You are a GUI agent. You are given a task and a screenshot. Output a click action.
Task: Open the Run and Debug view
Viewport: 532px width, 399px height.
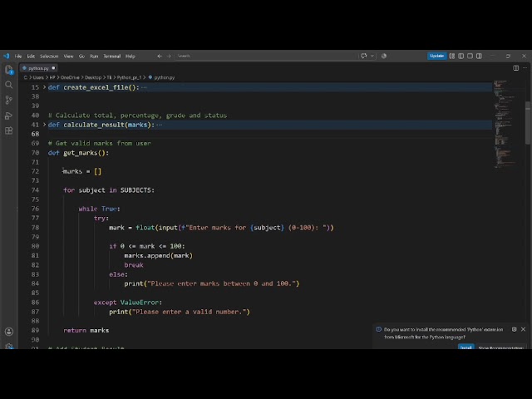9,116
